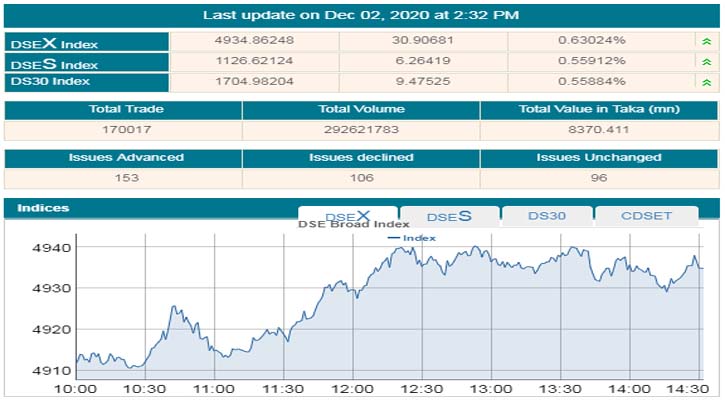The width and height of the screenshot is (725, 400).
Task: Click the DSES Index green up-arrow icon
Action: tap(707, 62)
